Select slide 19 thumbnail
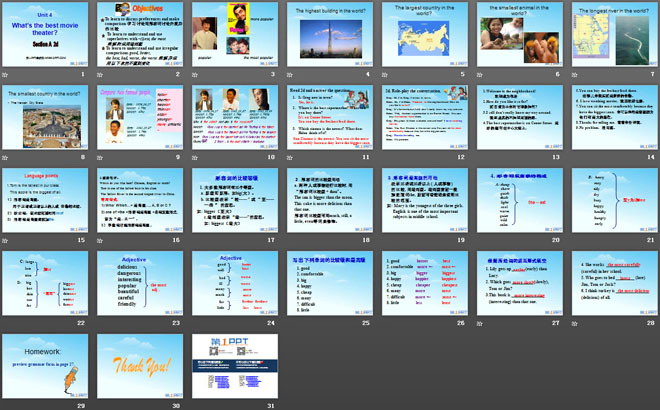The image size is (660, 410). pyautogui.click(x=425, y=200)
